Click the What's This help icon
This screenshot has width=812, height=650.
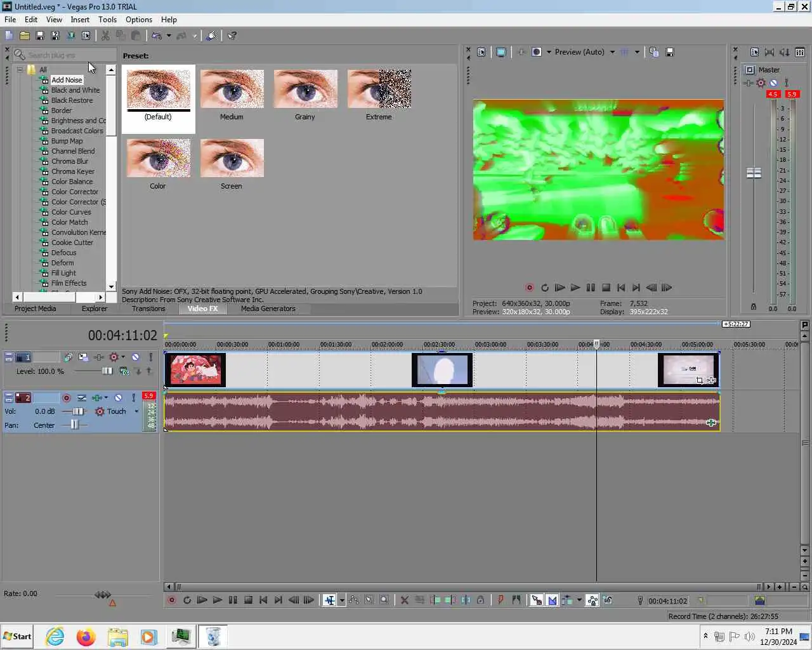pos(232,36)
